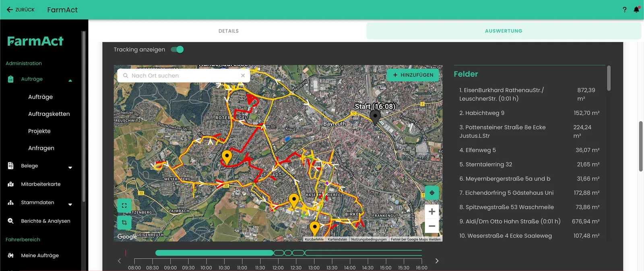Click the Aufträge clipboard icon in sidebar
The width and height of the screenshot is (644, 271).
11,79
